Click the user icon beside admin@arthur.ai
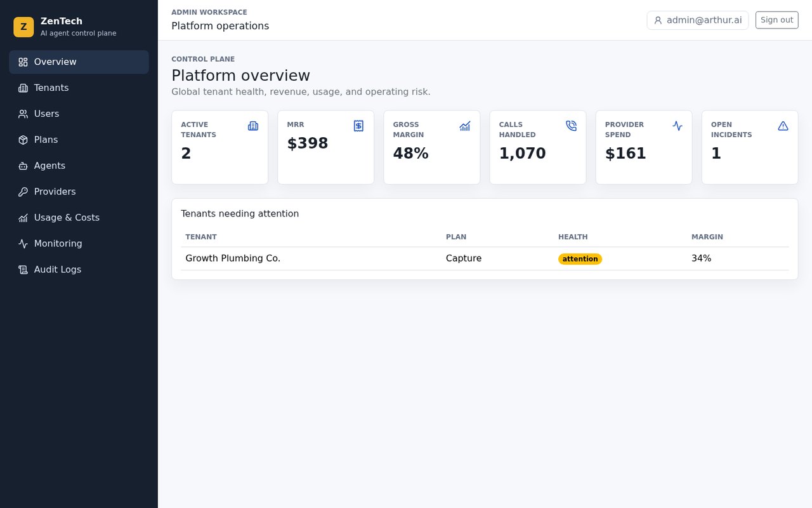The width and height of the screenshot is (812, 508). (x=658, y=20)
